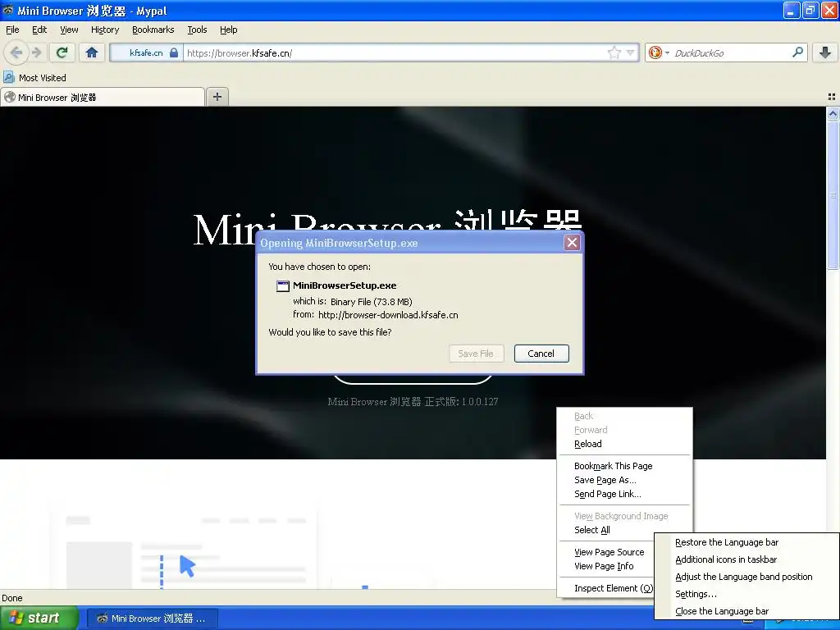Image resolution: width=840 pixels, height=630 pixels.
Task: Click the MiniBrowserSetup.exe file icon
Action: point(282,285)
